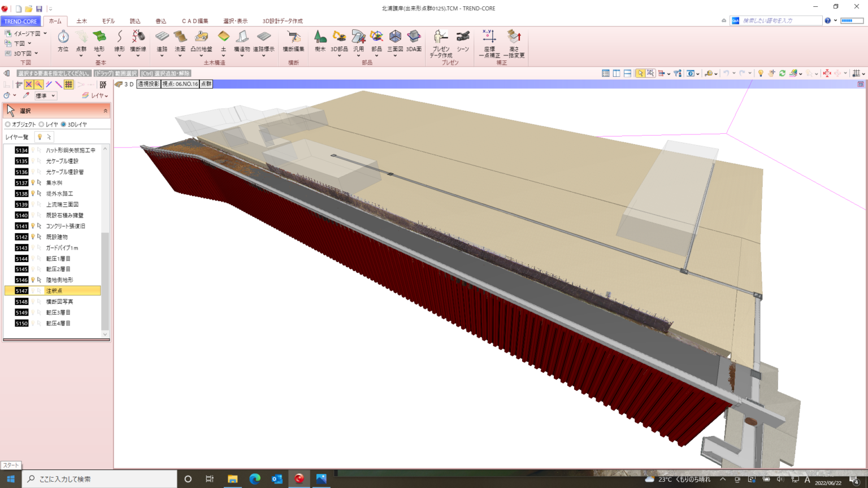Open the 標準 combo box
Image resolution: width=868 pixels, height=488 pixels.
tap(45, 96)
